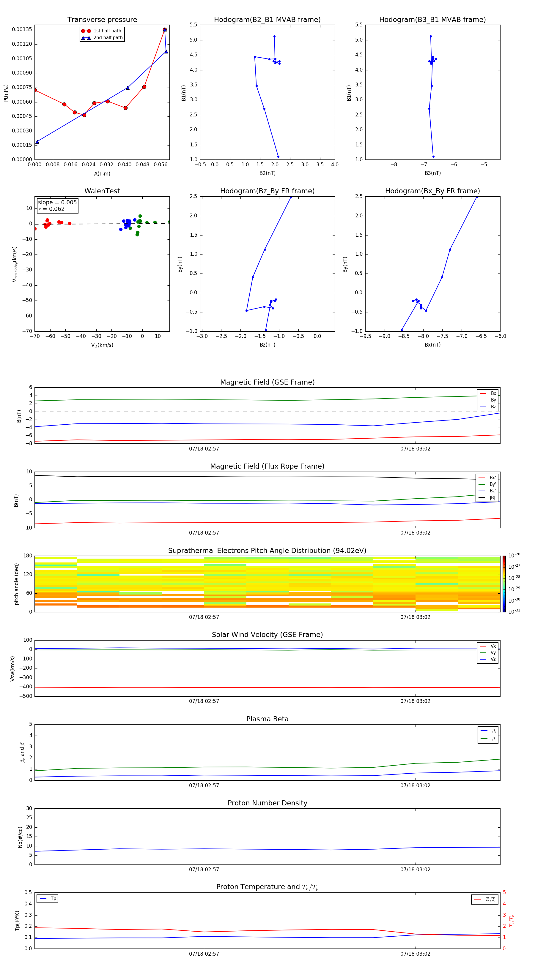Select 'By' in GSE magnetic field legend

(x=488, y=400)
